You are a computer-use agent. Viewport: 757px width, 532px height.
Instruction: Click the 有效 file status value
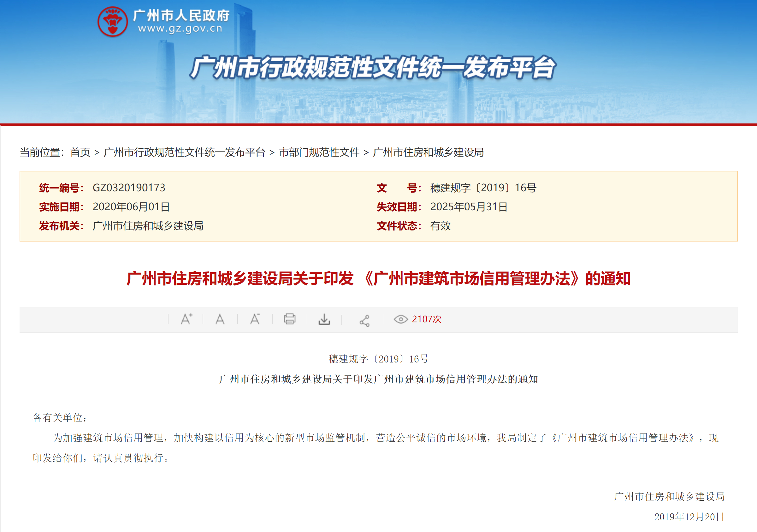point(440,226)
